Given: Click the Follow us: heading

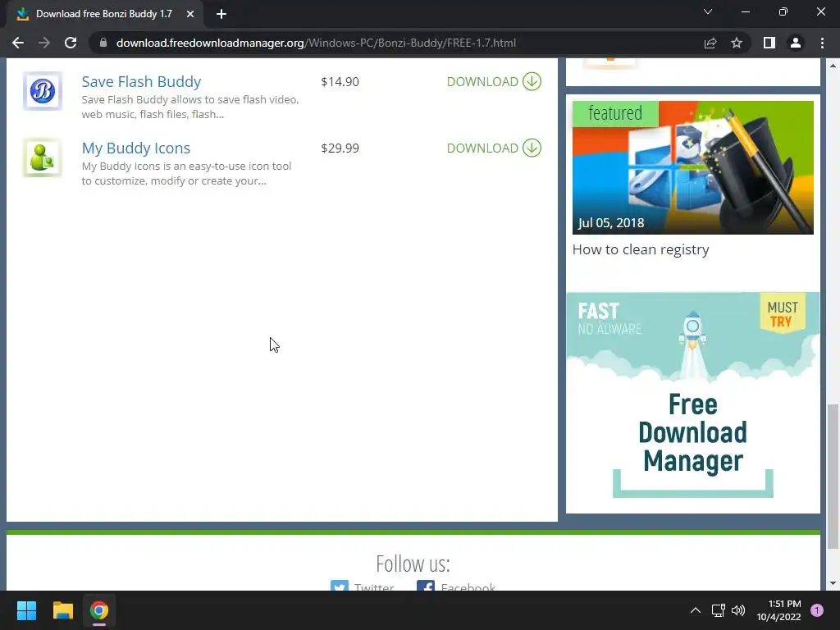Looking at the screenshot, I should click(413, 564).
